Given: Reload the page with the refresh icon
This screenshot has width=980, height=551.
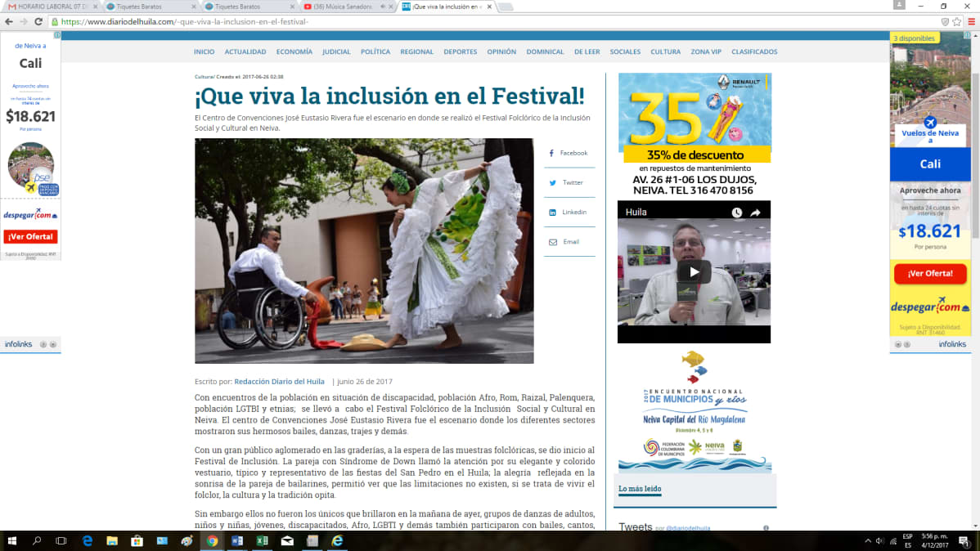Looking at the screenshot, I should [38, 22].
